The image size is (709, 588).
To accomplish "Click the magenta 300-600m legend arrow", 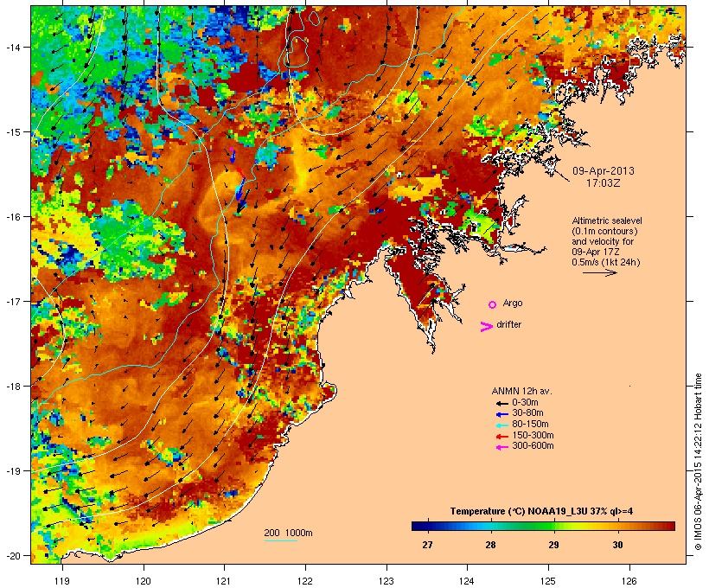I will [501, 447].
